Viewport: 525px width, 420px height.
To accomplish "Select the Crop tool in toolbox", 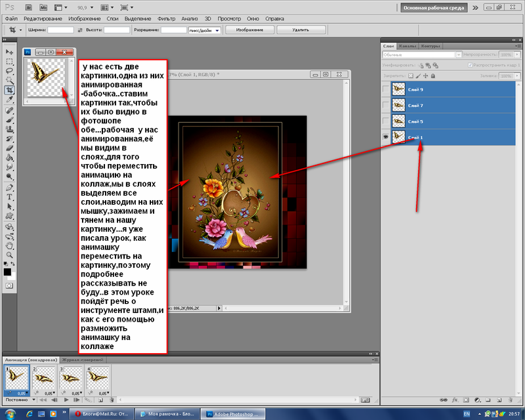I will tap(9, 90).
